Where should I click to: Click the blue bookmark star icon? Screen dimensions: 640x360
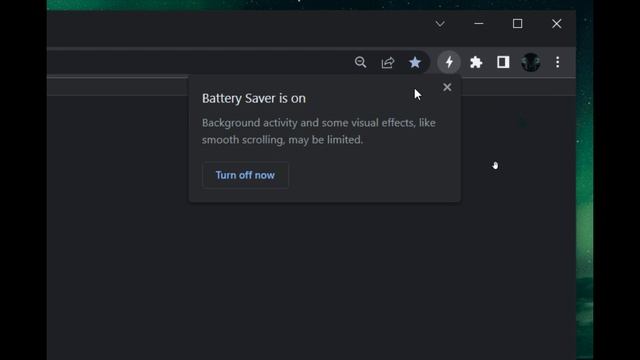click(415, 62)
